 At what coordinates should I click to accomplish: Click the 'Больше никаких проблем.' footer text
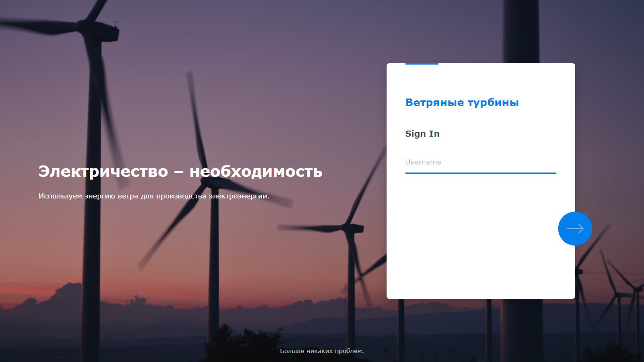(322, 351)
